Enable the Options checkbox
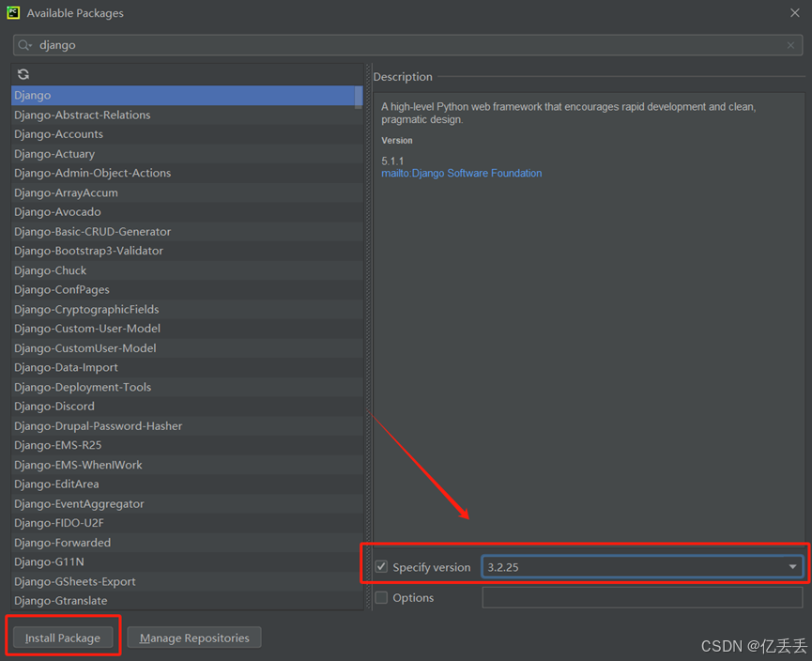 [x=381, y=597]
